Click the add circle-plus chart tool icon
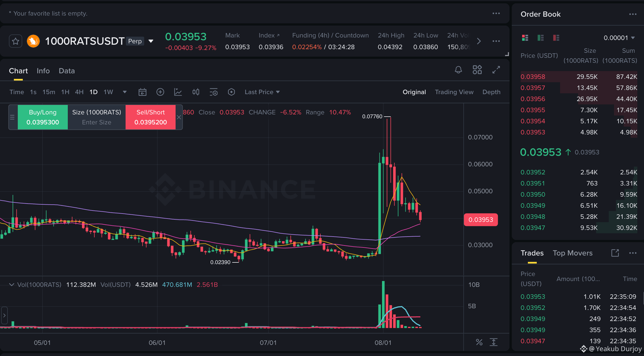This screenshot has width=644, height=356. 160,92
